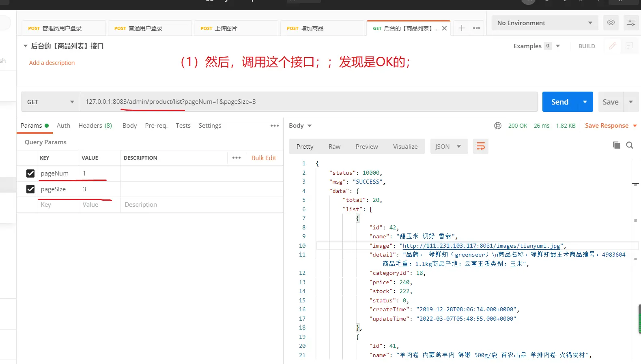Switch to the Raw response view tab

(x=334, y=146)
